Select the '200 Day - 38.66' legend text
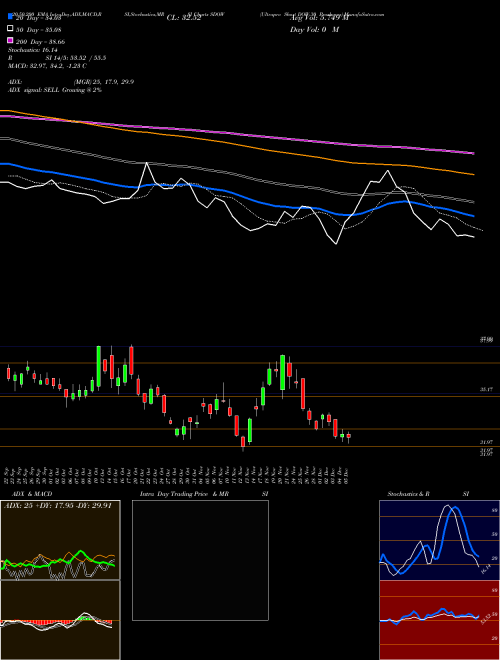The height and width of the screenshot is (660, 500). coord(40,42)
